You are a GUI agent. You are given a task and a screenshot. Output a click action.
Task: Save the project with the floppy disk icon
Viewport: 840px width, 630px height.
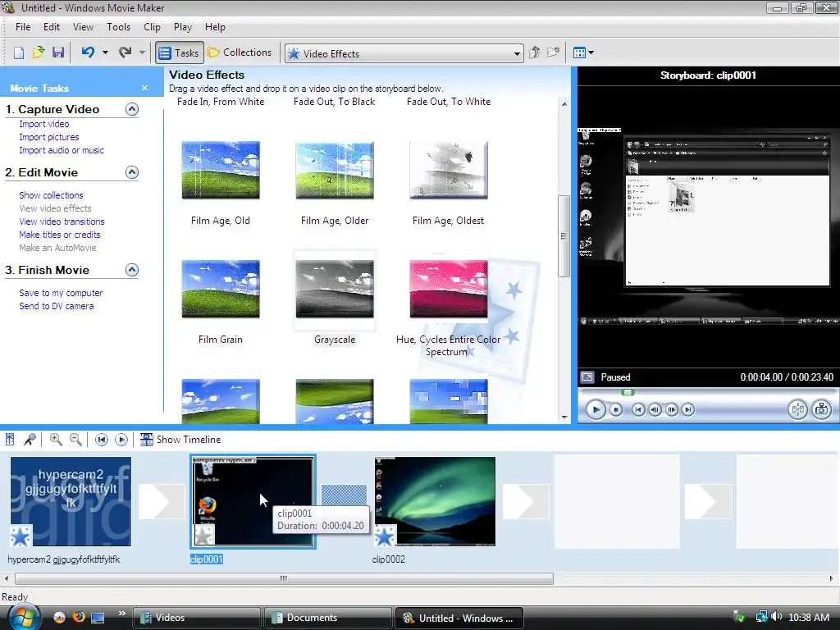pos(58,52)
